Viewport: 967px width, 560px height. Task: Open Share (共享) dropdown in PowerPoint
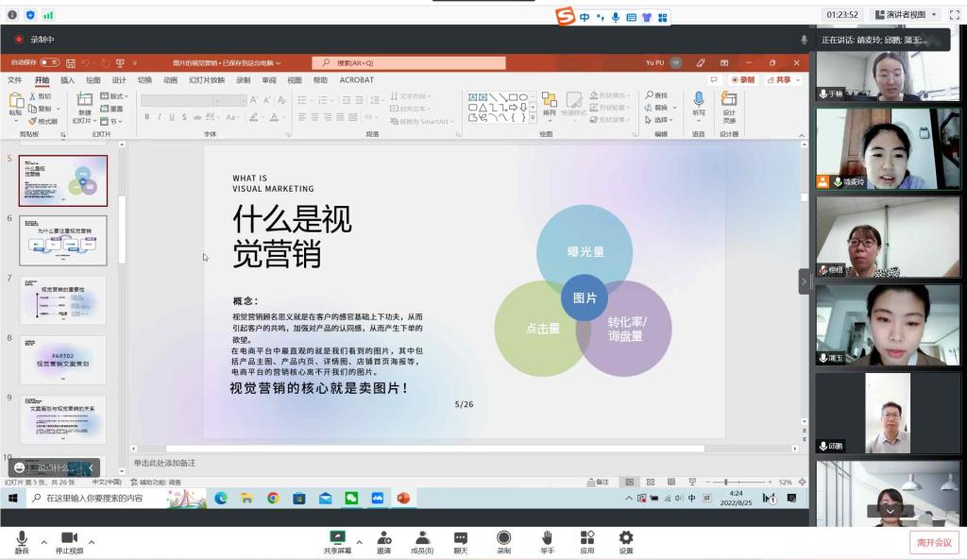(783, 79)
